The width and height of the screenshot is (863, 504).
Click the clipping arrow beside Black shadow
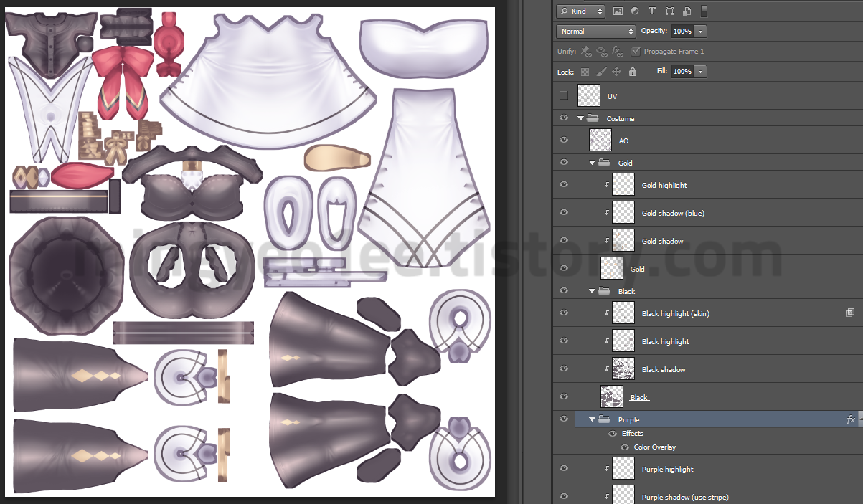[606, 369]
